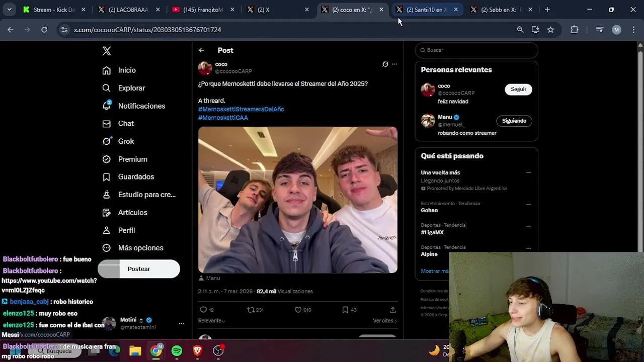Go back with Post arrow

pos(201,50)
